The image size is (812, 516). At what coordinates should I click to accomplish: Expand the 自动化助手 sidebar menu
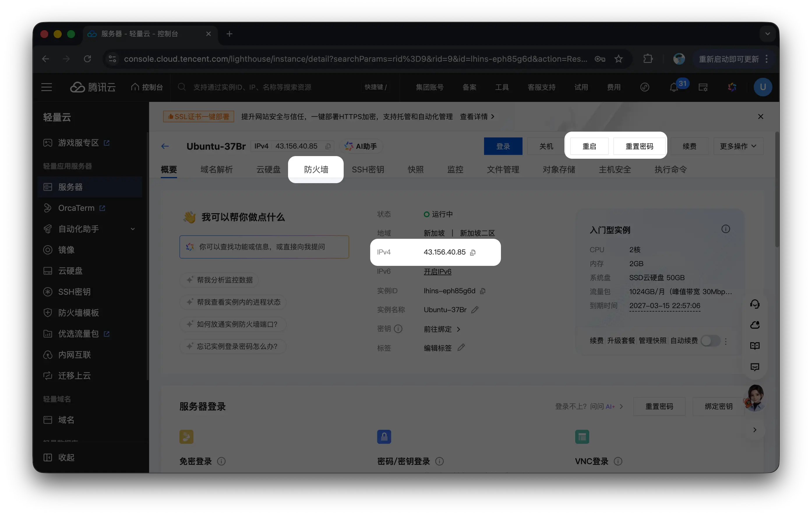click(x=90, y=229)
